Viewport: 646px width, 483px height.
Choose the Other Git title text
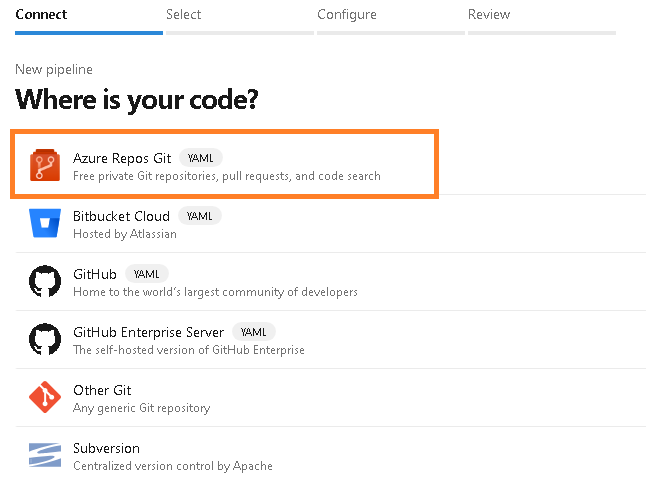[x=102, y=390]
